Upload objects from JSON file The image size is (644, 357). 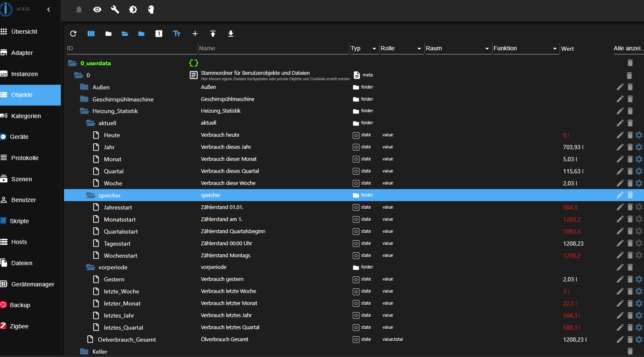click(213, 34)
